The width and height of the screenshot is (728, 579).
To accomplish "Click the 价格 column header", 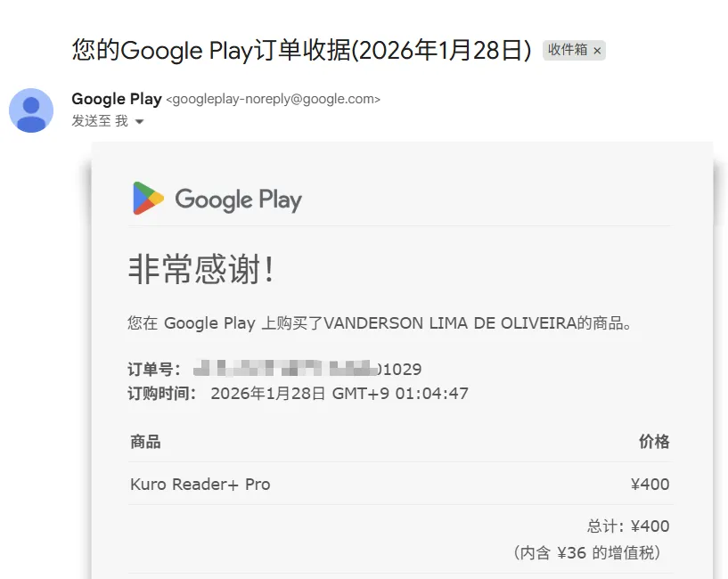I will pos(654,442).
